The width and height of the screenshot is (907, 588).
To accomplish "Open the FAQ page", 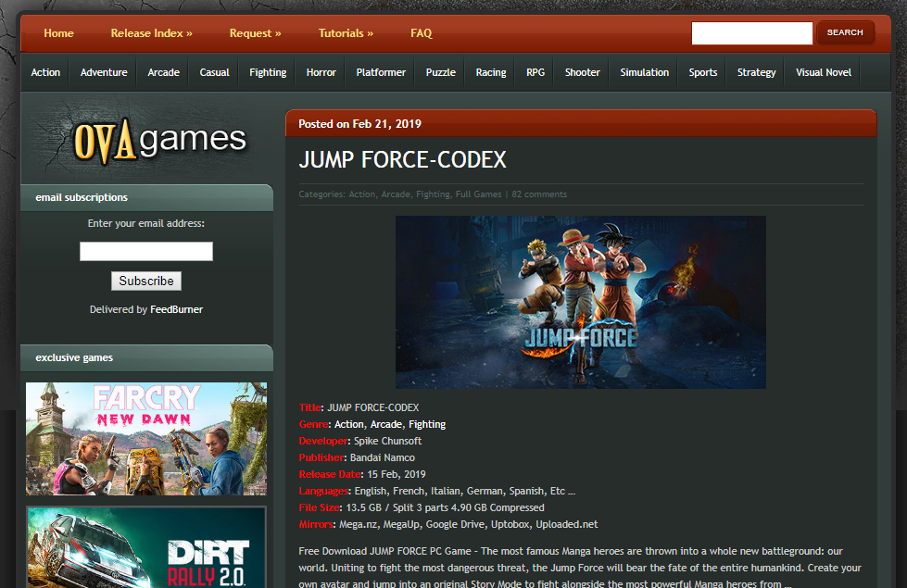I will pos(421,32).
